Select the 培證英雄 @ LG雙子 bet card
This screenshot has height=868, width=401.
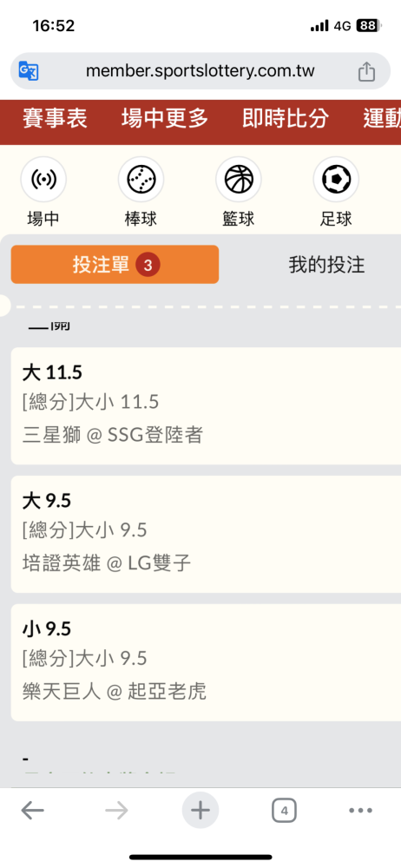(x=206, y=534)
